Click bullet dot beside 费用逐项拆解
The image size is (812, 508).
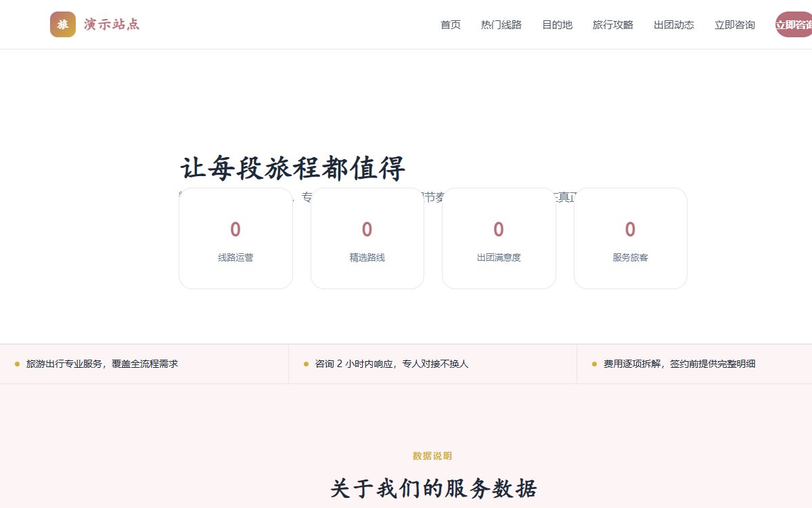pyautogui.click(x=594, y=364)
